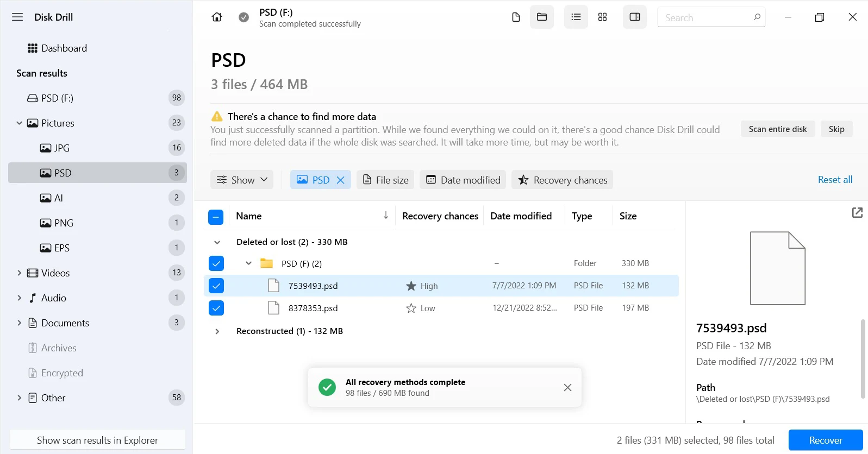Expand the Audio category

(x=19, y=298)
